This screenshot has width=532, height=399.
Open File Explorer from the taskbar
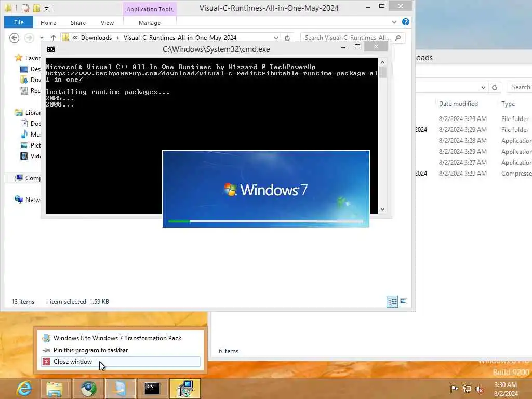pyautogui.click(x=55, y=389)
